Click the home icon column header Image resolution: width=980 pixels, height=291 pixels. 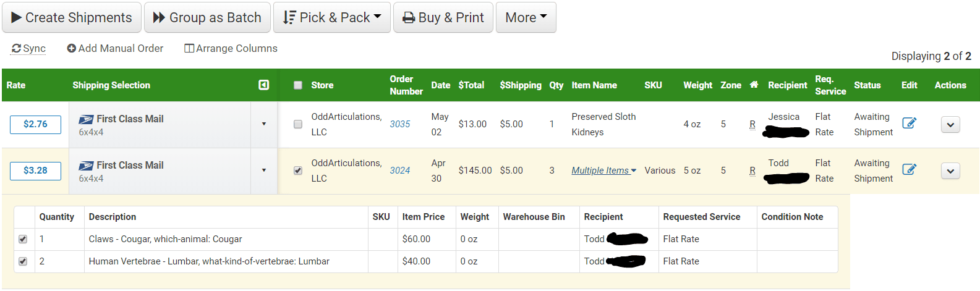click(754, 85)
